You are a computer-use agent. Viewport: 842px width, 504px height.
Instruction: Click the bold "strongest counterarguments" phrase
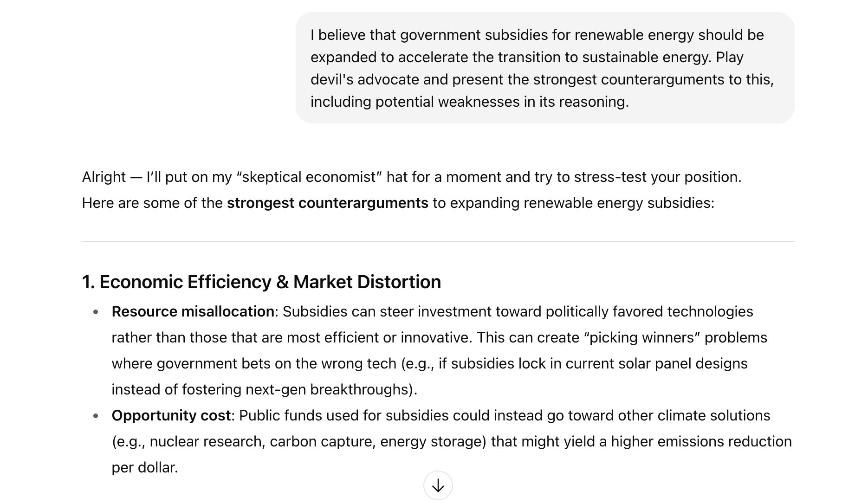point(327,203)
